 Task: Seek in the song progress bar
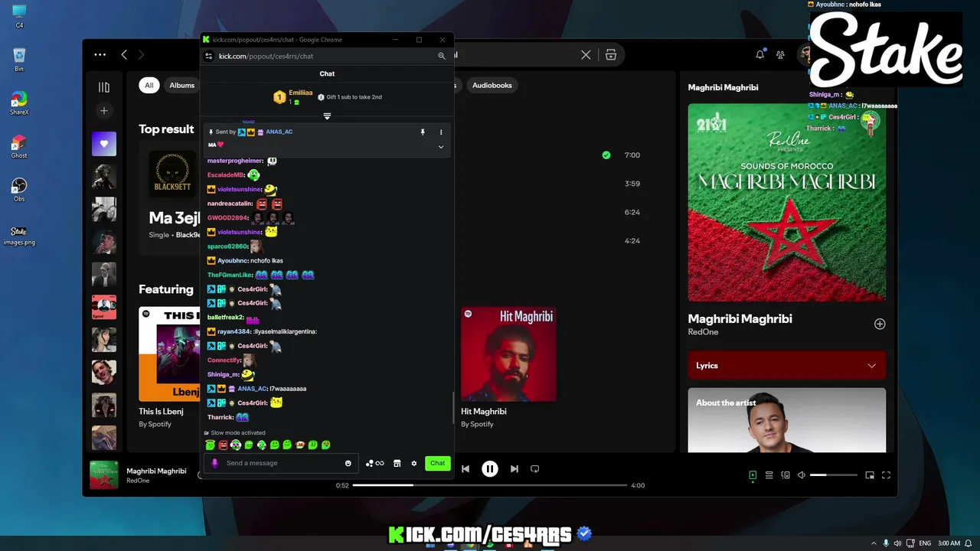point(490,485)
